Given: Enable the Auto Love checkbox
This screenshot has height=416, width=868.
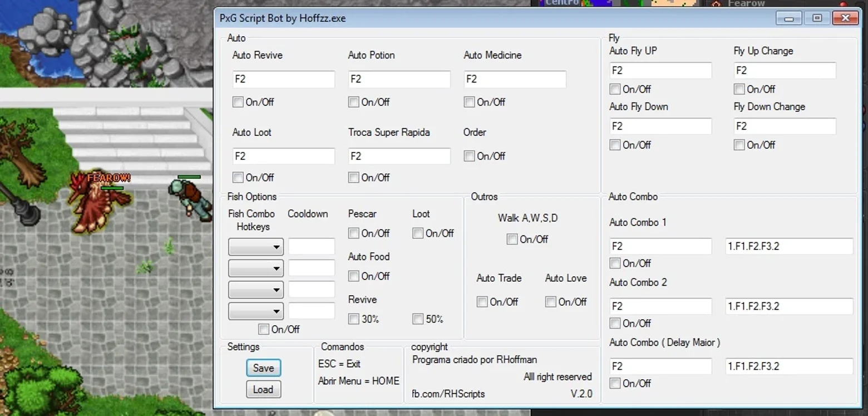Looking at the screenshot, I should [x=550, y=301].
